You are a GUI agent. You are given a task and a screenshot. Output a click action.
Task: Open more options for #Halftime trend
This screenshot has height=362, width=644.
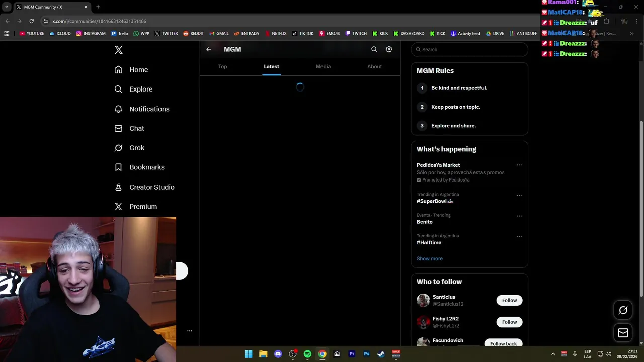tap(519, 237)
